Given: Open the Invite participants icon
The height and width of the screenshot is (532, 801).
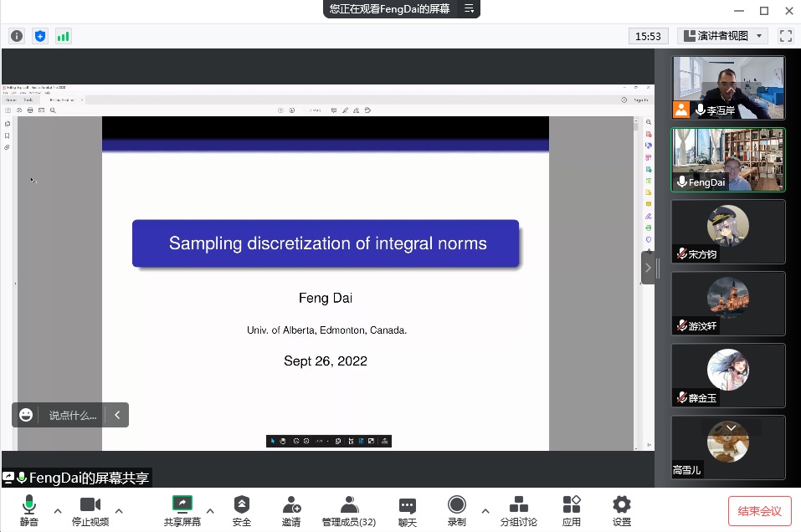Looking at the screenshot, I should click(x=291, y=510).
